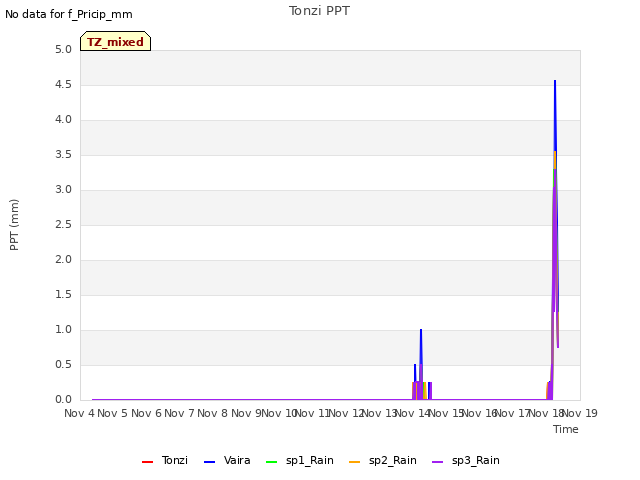The image size is (640, 480).
Task: Select the Tonzi legend entry
Action: click(165, 460)
